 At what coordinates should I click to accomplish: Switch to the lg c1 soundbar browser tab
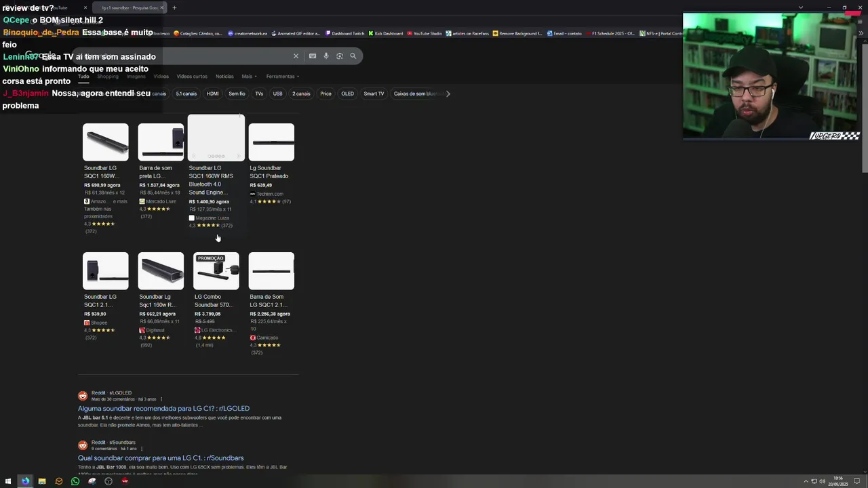tap(130, 8)
